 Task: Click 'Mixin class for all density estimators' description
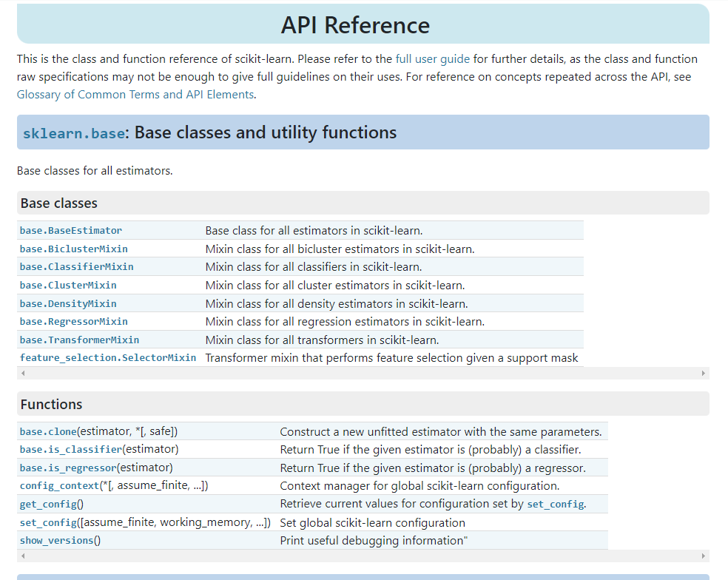coord(337,304)
